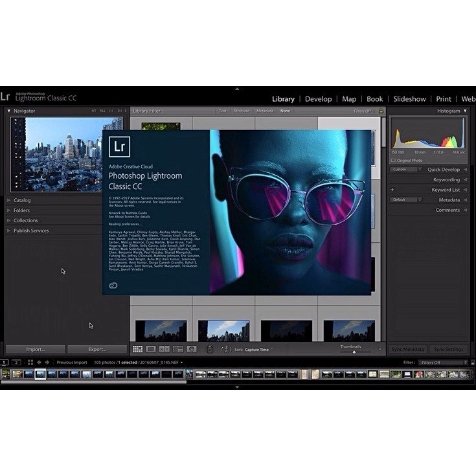
Task: Click the Library Filter lock icon
Action: pyautogui.click(x=381, y=111)
